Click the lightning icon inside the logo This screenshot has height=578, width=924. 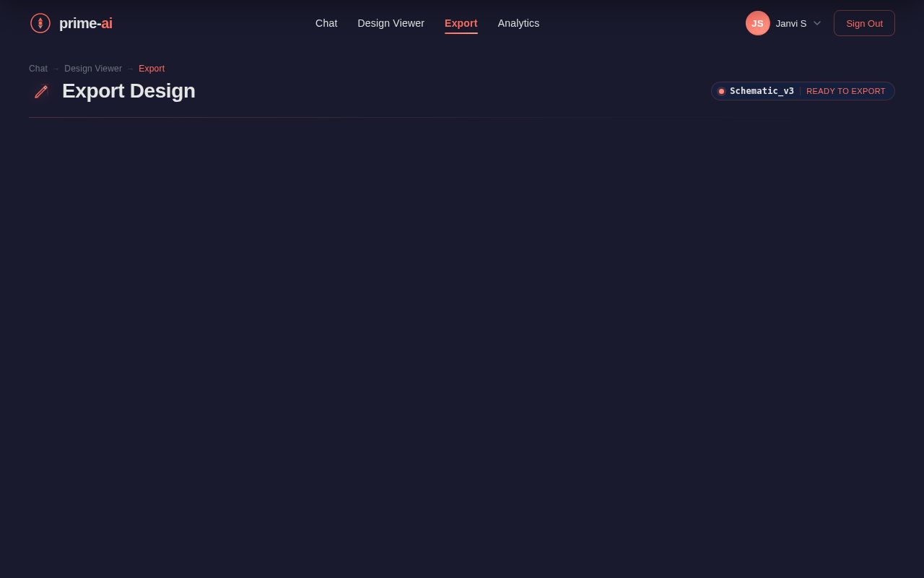click(40, 22)
